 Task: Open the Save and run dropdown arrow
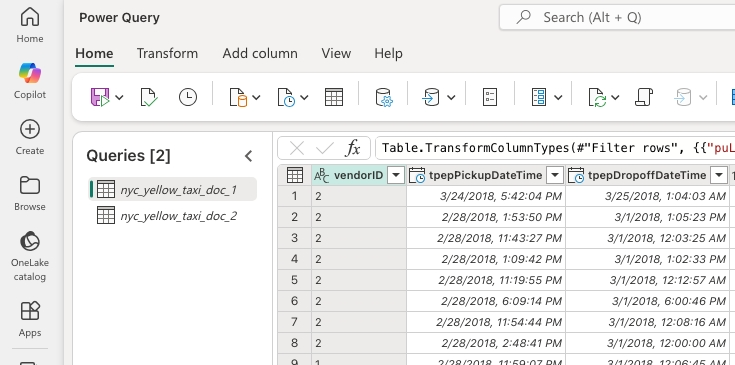tap(119, 97)
